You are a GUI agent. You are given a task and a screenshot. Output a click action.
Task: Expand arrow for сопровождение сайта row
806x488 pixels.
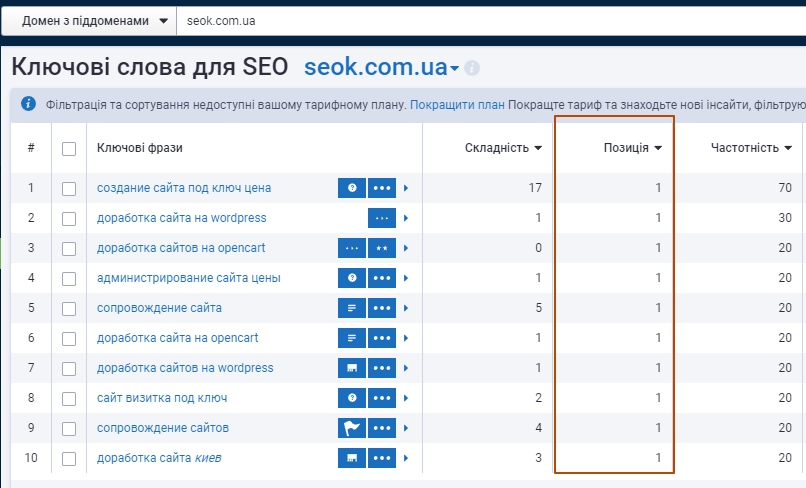pyautogui.click(x=406, y=308)
